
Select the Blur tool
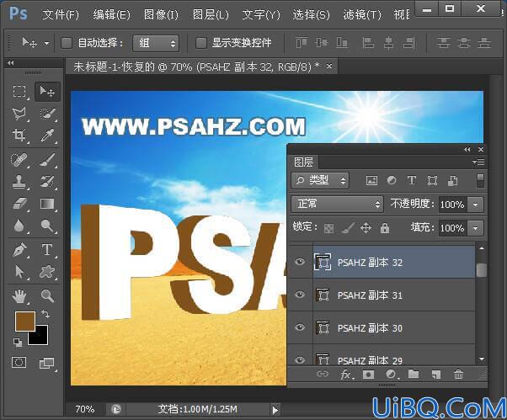(19, 226)
